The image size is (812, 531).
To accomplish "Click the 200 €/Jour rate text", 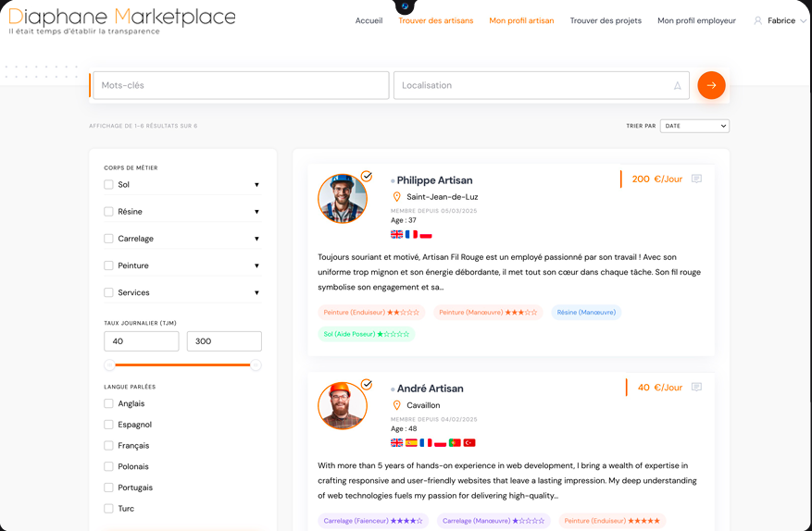I will pyautogui.click(x=656, y=179).
